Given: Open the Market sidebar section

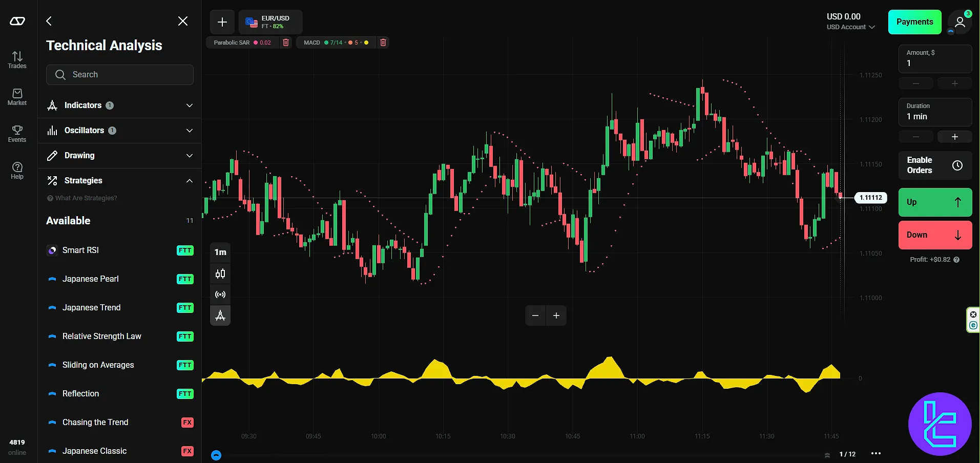Looking at the screenshot, I should point(17,97).
